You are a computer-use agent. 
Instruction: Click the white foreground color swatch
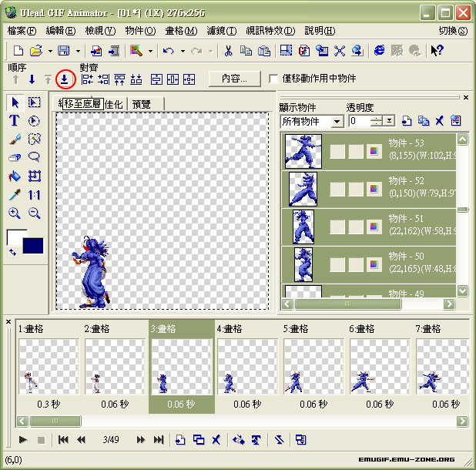pos(13,236)
